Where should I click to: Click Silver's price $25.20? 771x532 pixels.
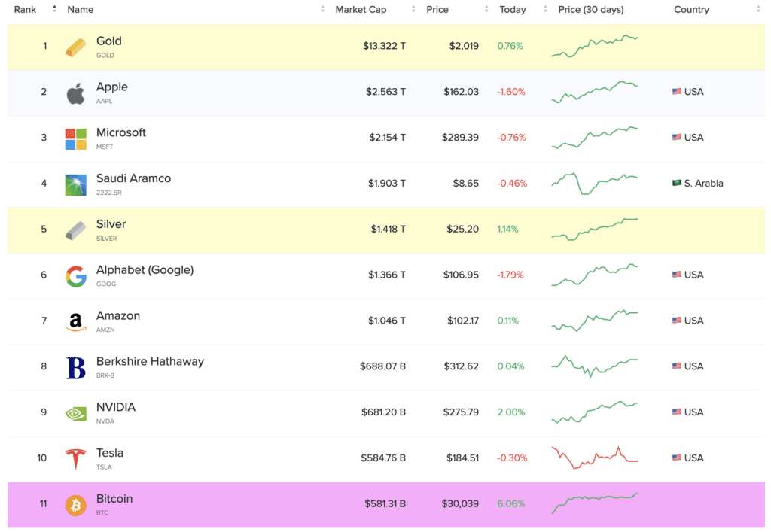(463, 229)
